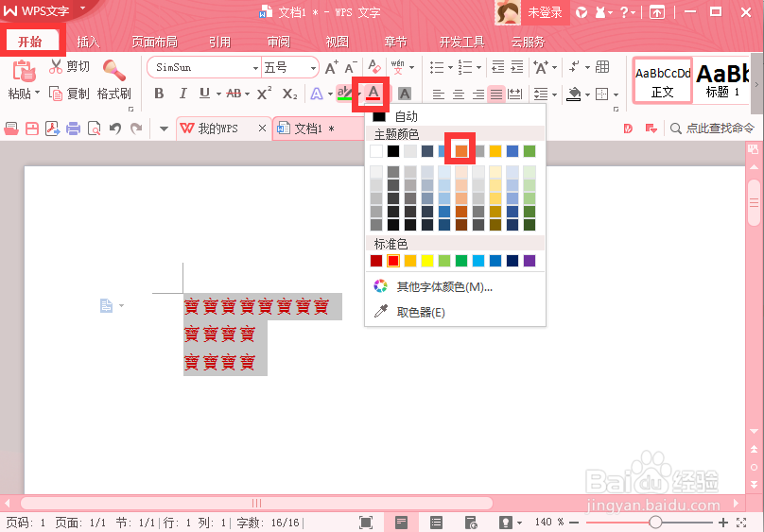Apply the 标题 1 heading style
This screenshot has width=764, height=532.
[723, 81]
